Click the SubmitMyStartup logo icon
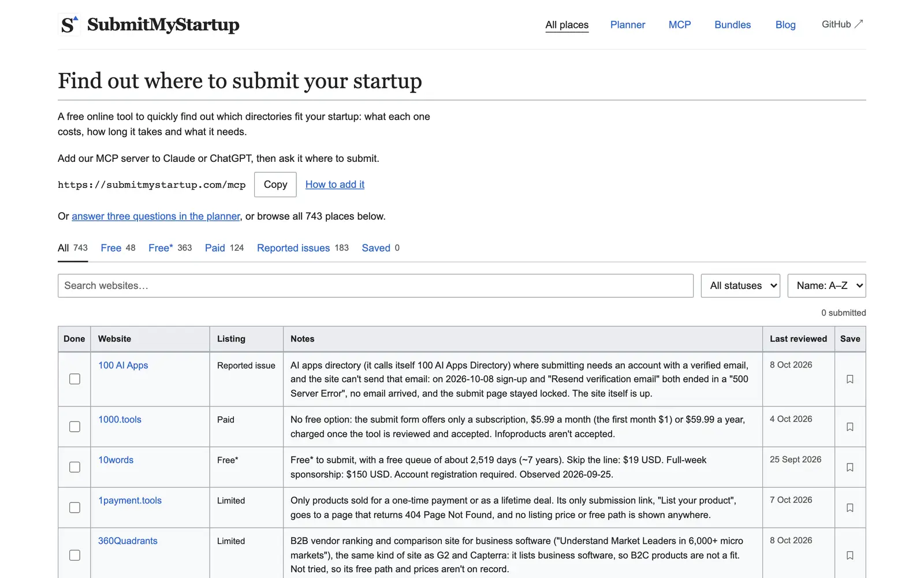The width and height of the screenshot is (924, 578). point(69,24)
